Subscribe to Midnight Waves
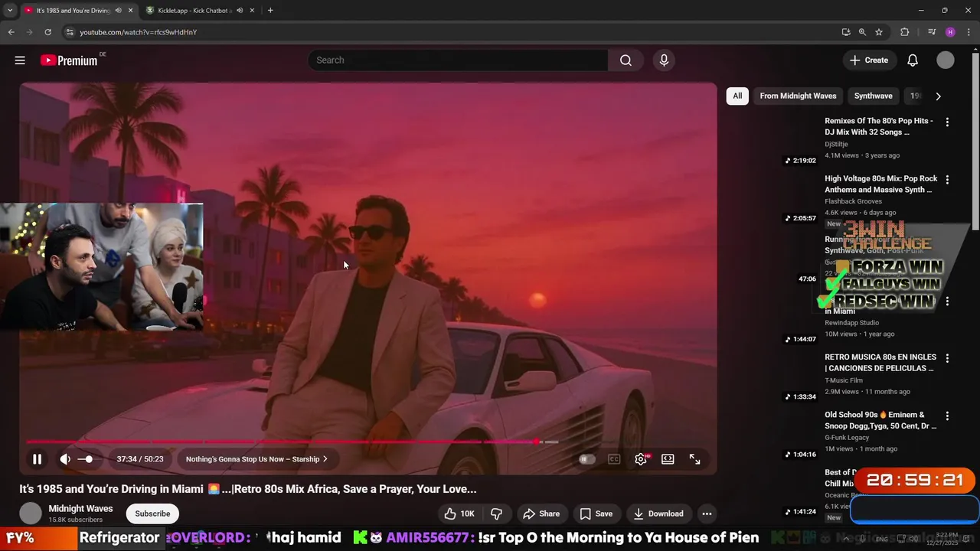 [x=152, y=514]
